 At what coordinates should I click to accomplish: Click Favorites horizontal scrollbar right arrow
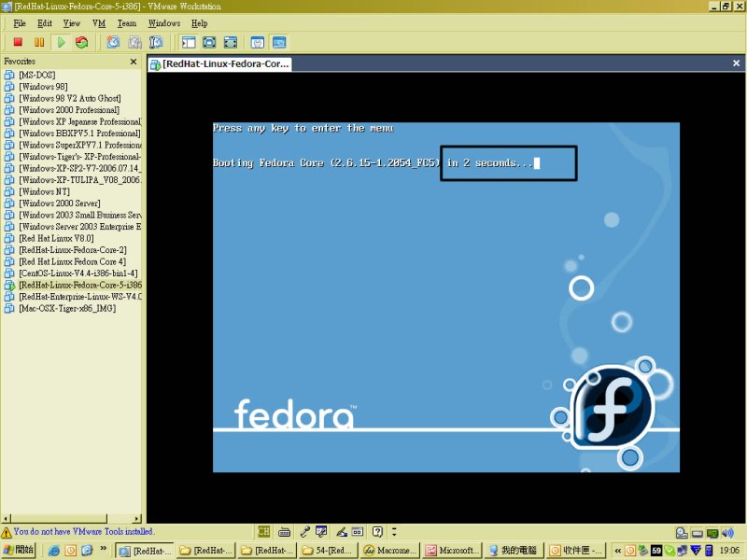point(137,519)
